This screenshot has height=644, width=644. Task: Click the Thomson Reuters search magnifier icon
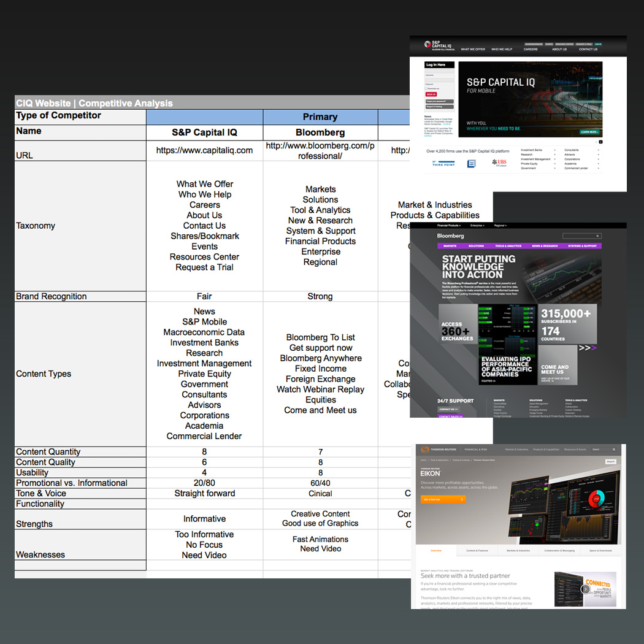(x=614, y=450)
